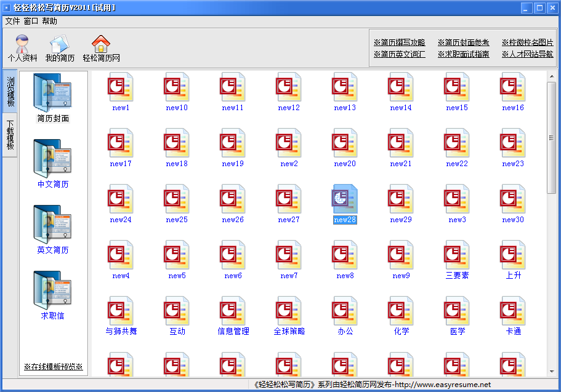561x392 pixels.
Task: Choose the 中文简历 category icon
Action: coord(53,159)
